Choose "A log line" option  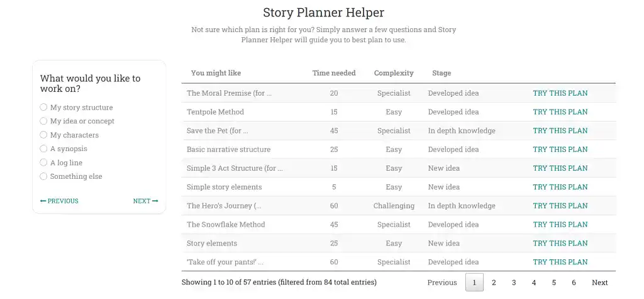44,163
